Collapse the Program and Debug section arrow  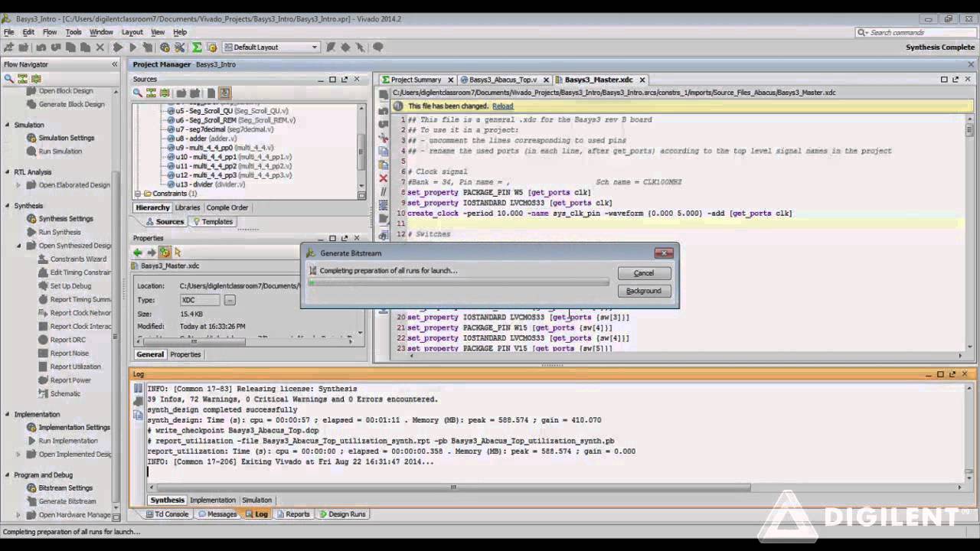coord(7,475)
